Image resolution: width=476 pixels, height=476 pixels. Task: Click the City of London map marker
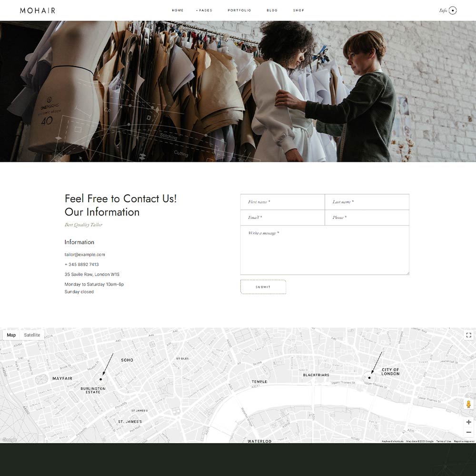pos(369,377)
